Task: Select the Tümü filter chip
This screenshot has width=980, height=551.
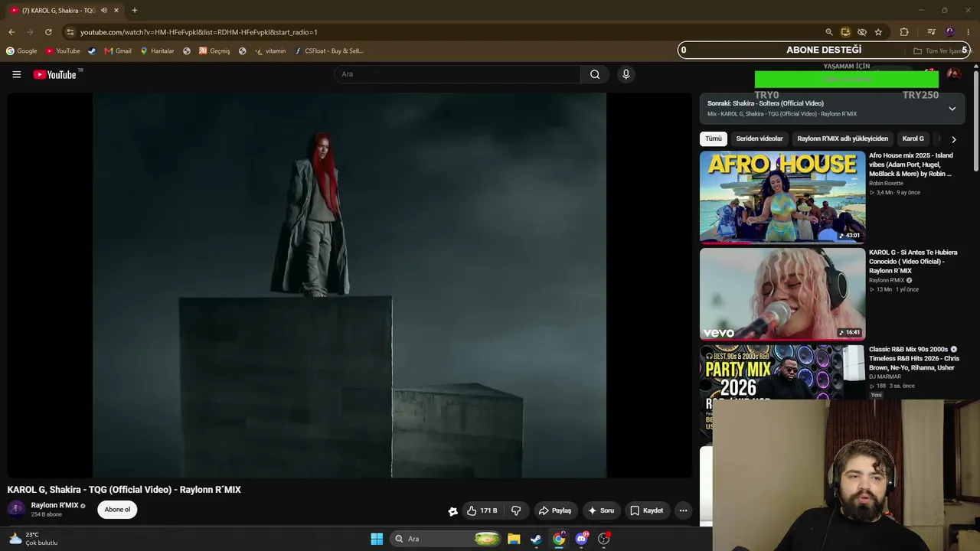Action: point(714,139)
